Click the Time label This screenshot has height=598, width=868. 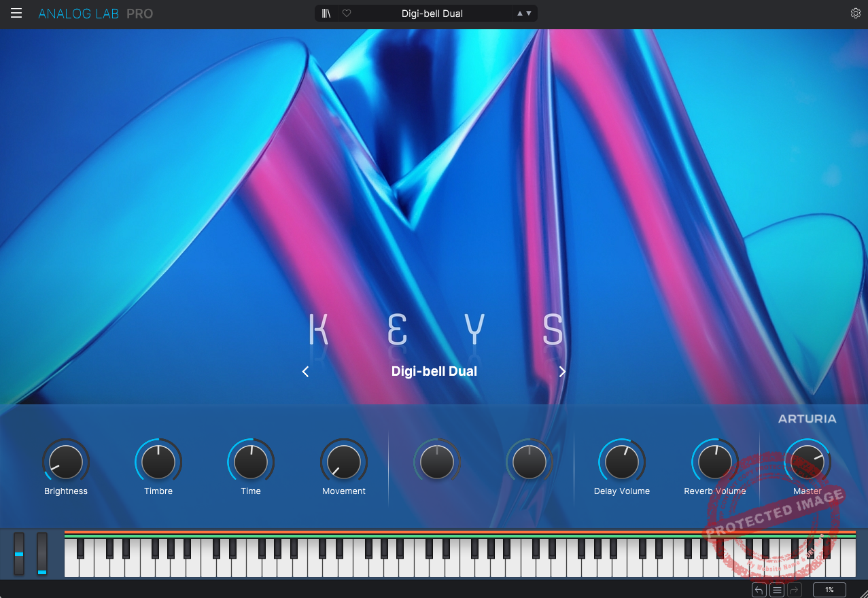click(x=251, y=491)
